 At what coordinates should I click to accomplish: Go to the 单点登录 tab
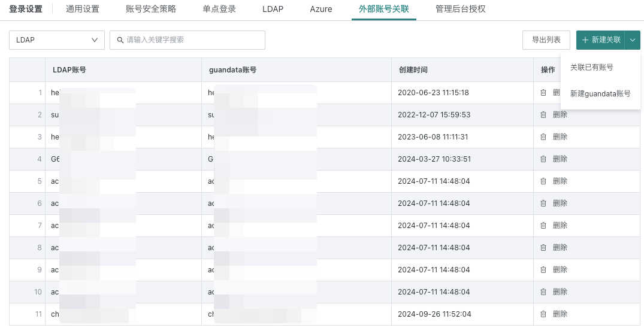[x=219, y=9]
